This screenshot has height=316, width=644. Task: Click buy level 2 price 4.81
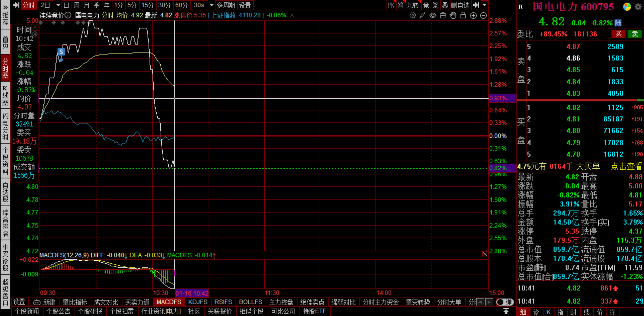coord(573,119)
